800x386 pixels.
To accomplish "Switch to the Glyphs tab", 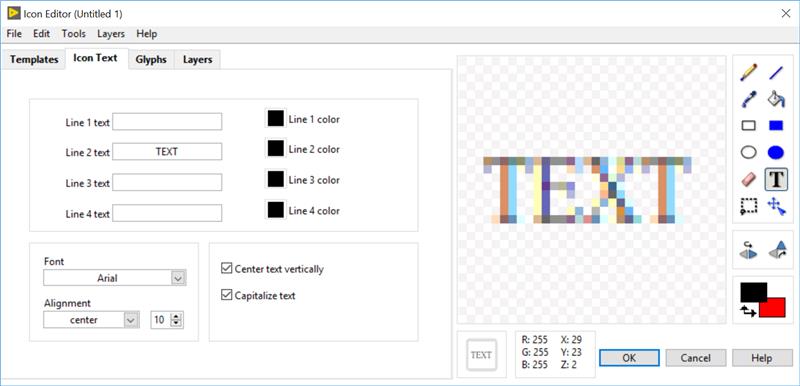I will [x=151, y=60].
